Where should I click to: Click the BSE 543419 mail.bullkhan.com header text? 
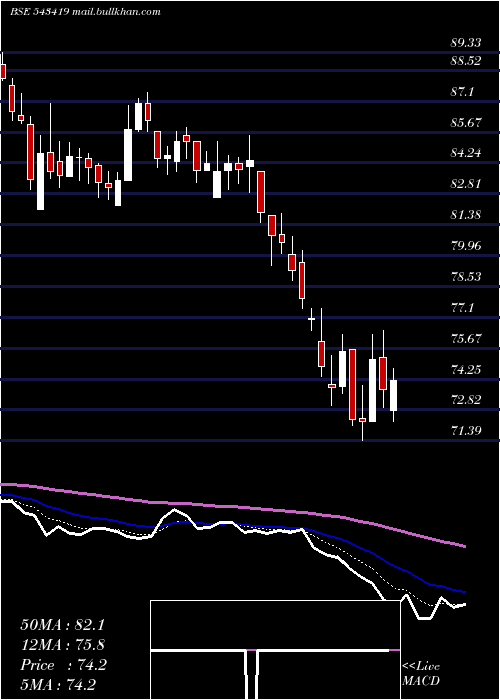85,12
